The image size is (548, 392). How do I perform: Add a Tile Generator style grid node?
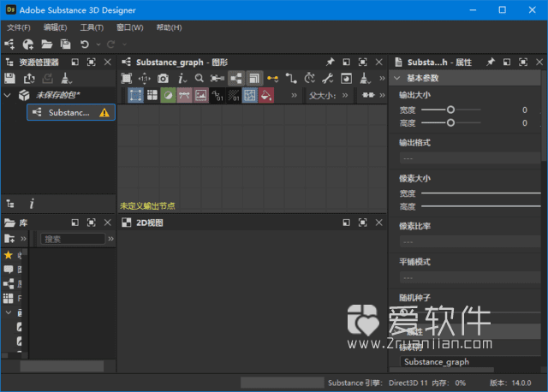click(152, 95)
